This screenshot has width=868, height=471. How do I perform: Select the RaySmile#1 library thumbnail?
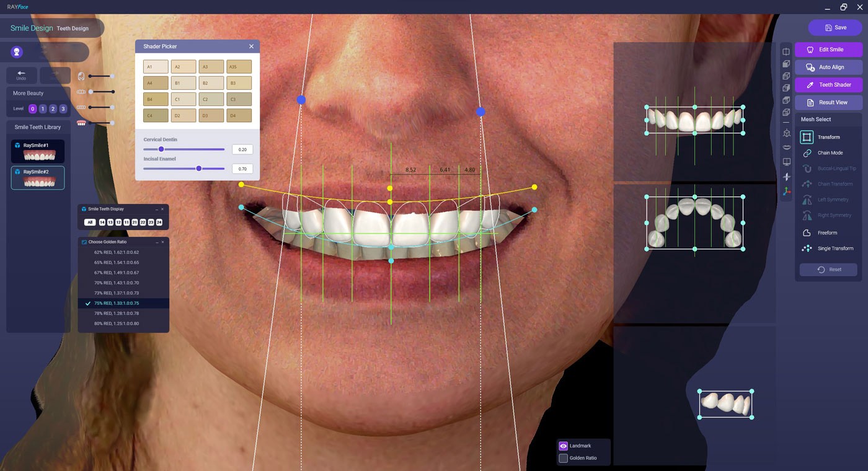[x=38, y=151]
